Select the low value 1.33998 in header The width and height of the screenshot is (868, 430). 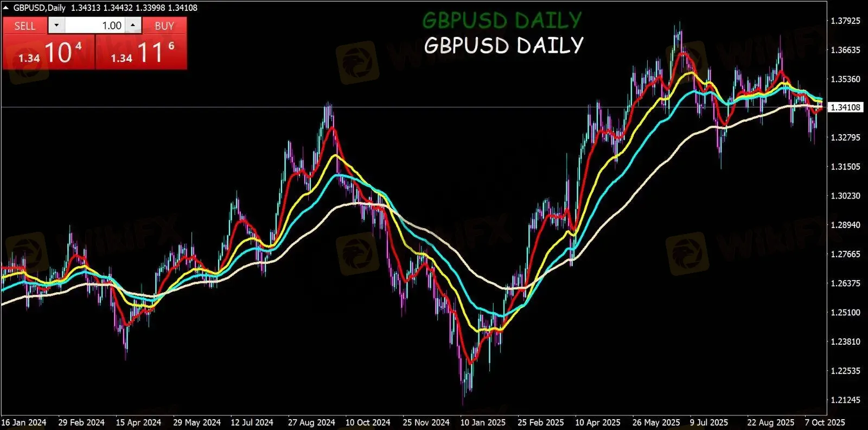click(150, 8)
